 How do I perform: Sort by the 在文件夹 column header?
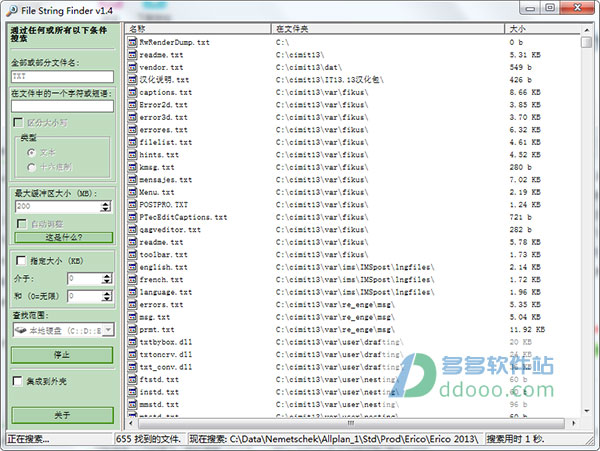point(388,29)
